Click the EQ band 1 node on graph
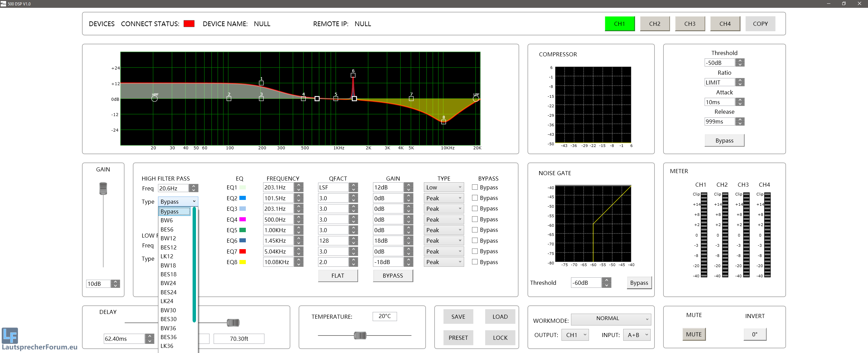 pyautogui.click(x=261, y=83)
